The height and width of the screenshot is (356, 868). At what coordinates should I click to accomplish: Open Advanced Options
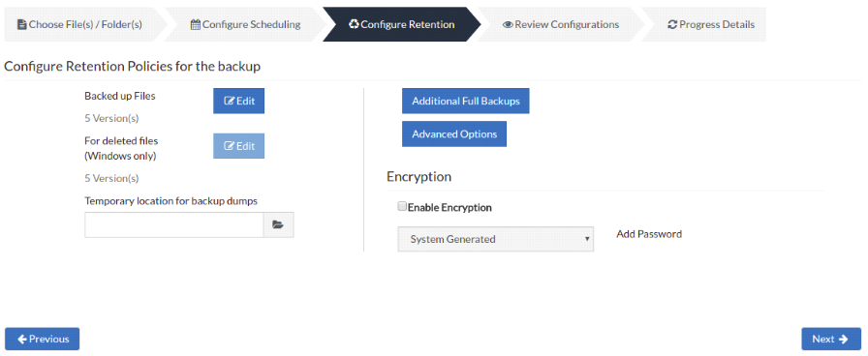click(454, 134)
